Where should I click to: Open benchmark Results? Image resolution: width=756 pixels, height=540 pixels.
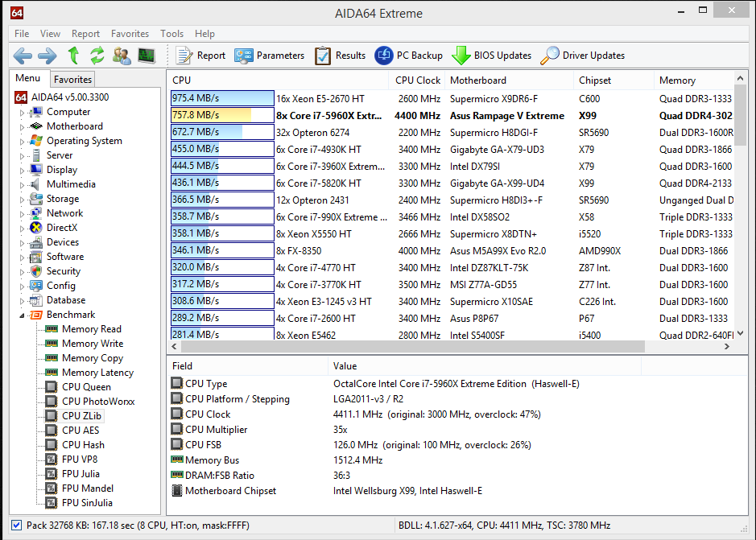coord(340,56)
